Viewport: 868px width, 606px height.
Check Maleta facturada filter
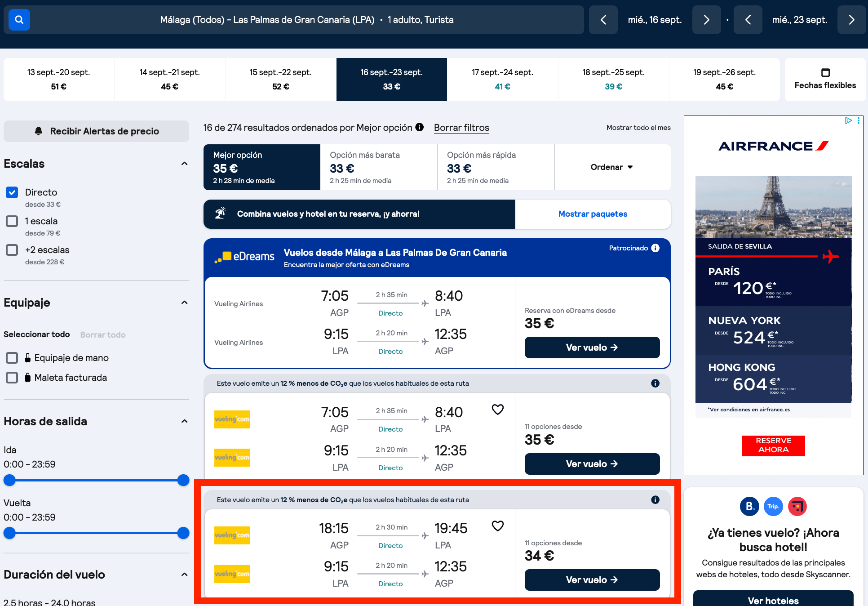coord(12,378)
